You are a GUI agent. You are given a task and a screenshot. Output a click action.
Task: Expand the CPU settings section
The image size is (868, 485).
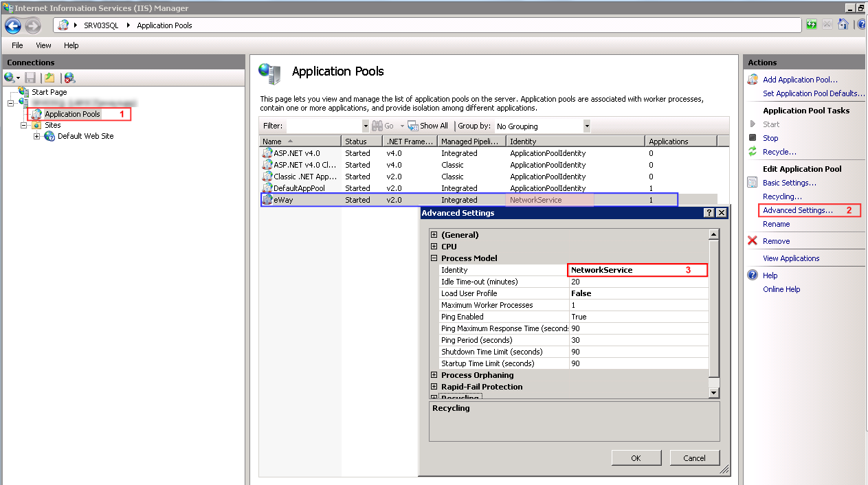tap(434, 247)
